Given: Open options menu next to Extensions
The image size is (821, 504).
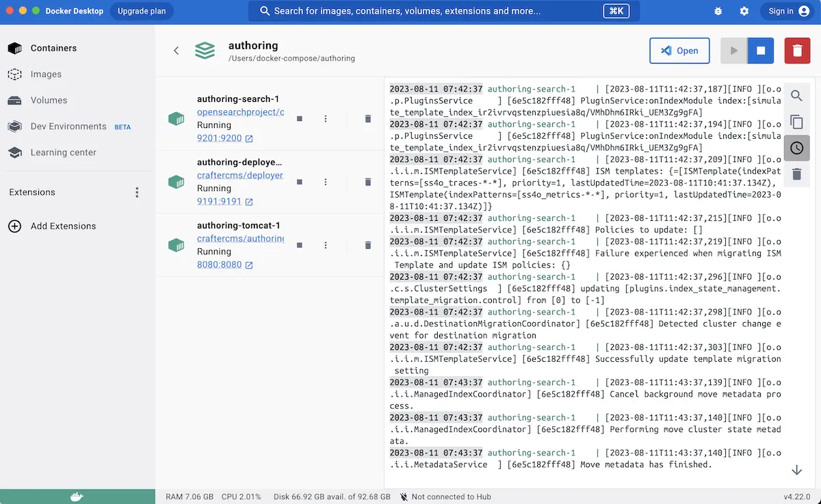Looking at the screenshot, I should click(137, 192).
